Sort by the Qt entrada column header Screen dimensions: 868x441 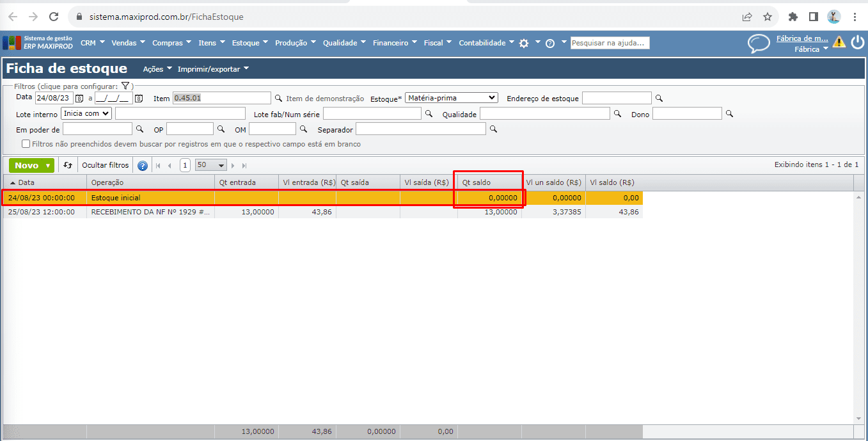pos(246,182)
